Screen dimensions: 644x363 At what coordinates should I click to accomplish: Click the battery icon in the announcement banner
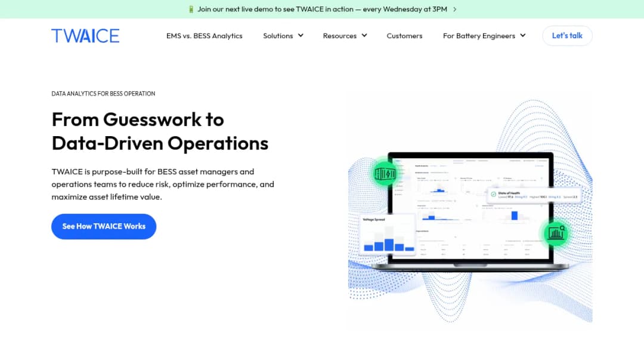[191, 9]
